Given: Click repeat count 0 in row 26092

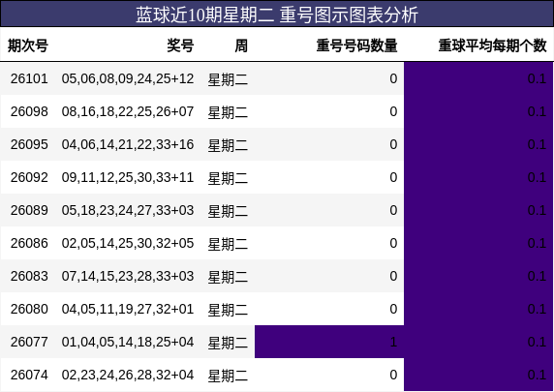Looking at the screenshot, I should click(x=393, y=177).
